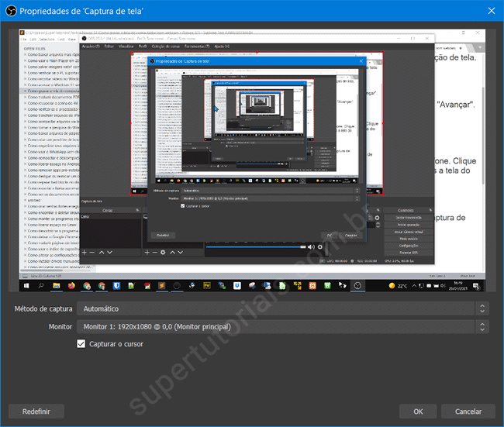Click the Windows Start icon in the previewed taskbar
The height and width of the screenshot is (427, 504).
tap(28, 285)
